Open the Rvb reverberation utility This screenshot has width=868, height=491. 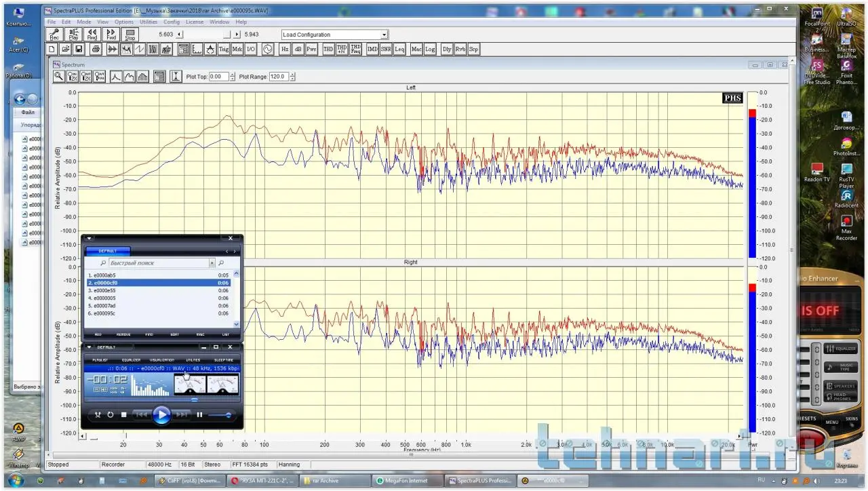pyautogui.click(x=460, y=50)
